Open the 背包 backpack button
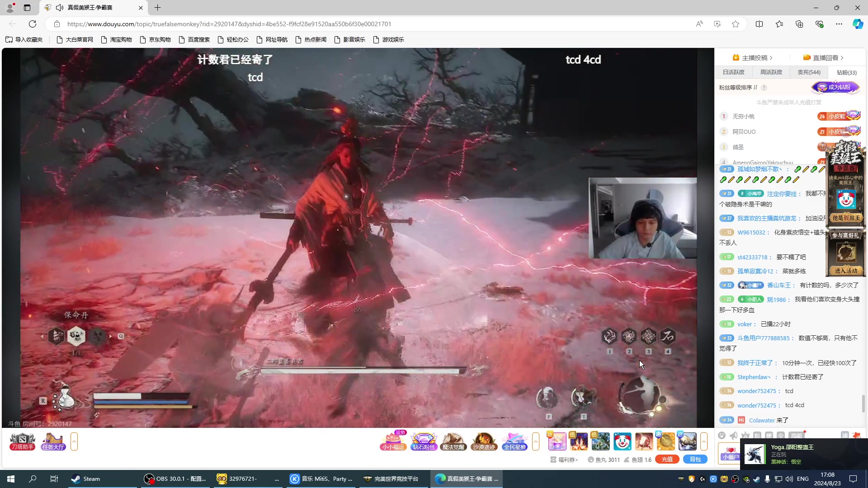This screenshot has width=868, height=488. coord(695,460)
